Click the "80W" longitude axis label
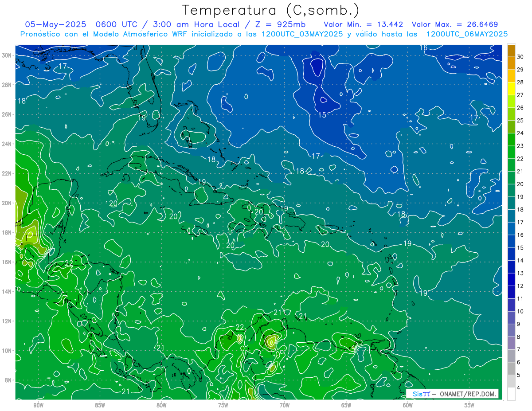This screenshot has width=532, height=411. (162, 406)
